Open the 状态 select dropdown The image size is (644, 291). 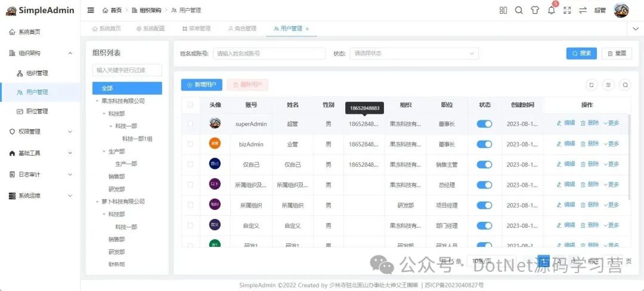pyautogui.click(x=414, y=53)
